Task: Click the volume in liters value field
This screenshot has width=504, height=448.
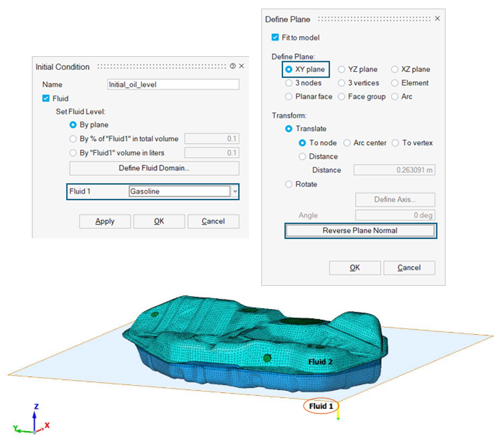Action: click(212, 153)
